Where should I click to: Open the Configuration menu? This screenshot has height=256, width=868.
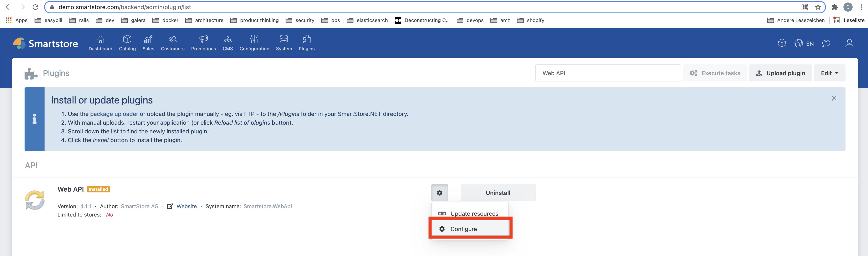(x=254, y=43)
